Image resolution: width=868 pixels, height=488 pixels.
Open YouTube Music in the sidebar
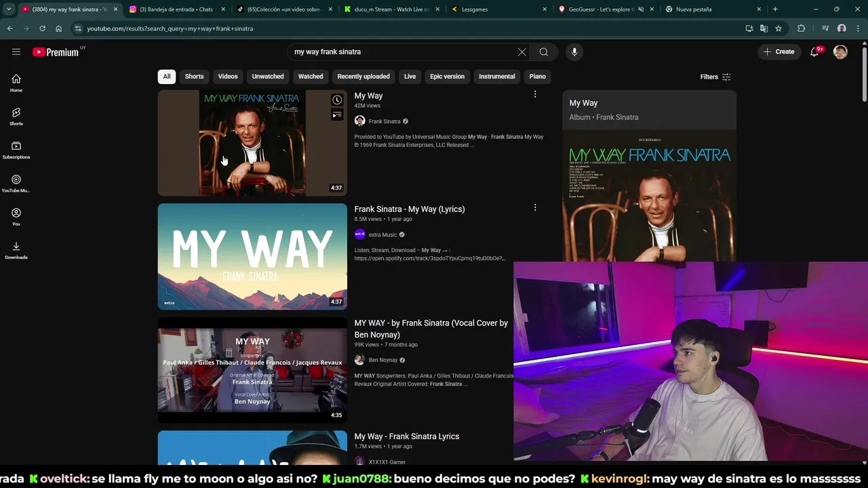click(16, 183)
